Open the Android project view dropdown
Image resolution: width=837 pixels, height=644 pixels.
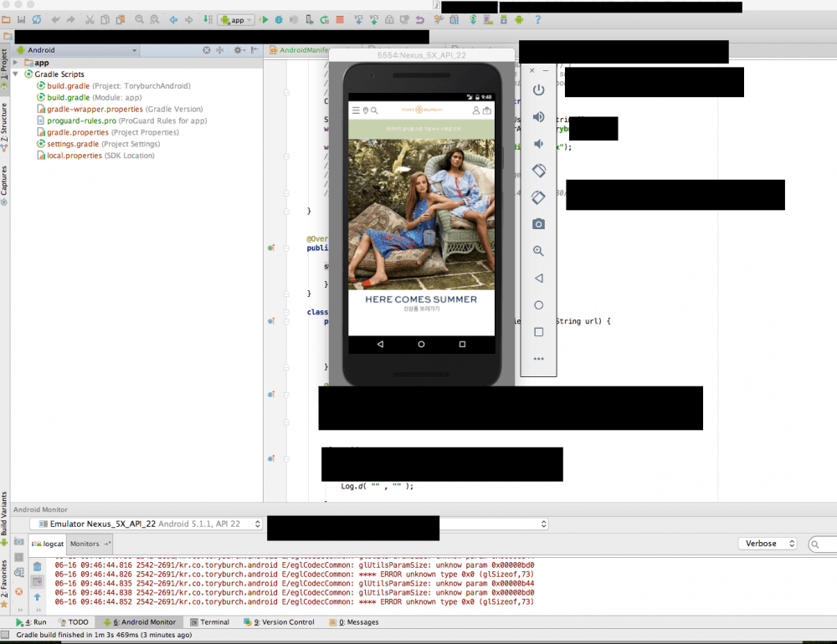(77, 50)
